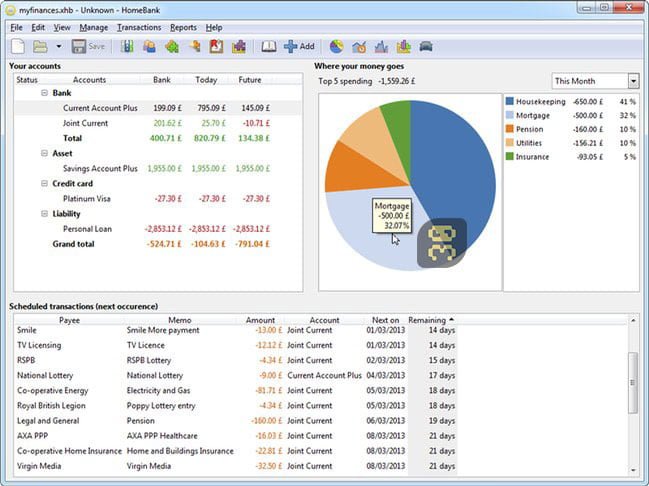Open the Manage menu
Screen dimensions: 649x486
tap(94, 28)
